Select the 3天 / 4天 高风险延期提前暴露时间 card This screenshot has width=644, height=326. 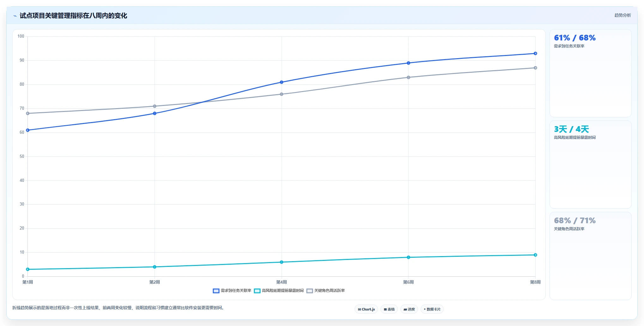590,165
